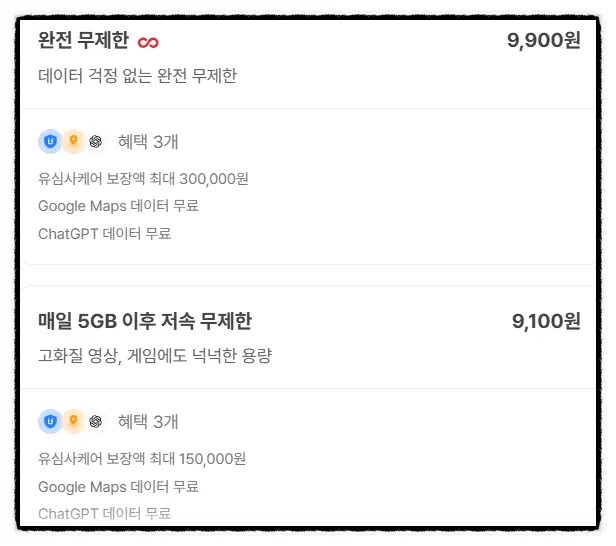Image resolution: width=616 pixels, height=546 pixels.
Task: Click the 9,900원 price
Action: click(544, 40)
